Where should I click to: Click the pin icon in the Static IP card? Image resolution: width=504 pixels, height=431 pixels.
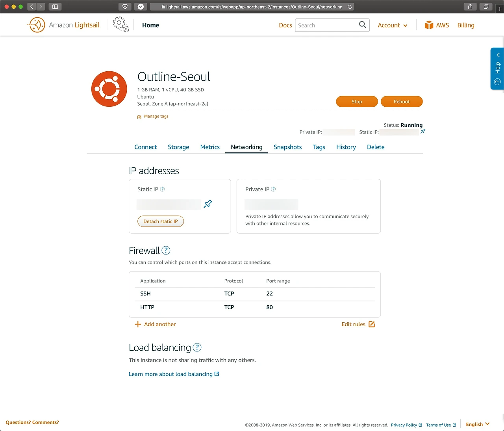click(208, 204)
